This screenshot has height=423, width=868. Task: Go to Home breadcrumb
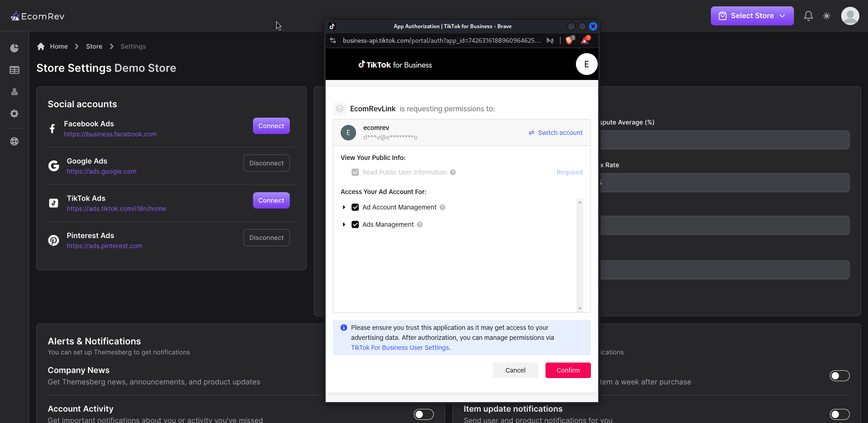pyautogui.click(x=59, y=46)
